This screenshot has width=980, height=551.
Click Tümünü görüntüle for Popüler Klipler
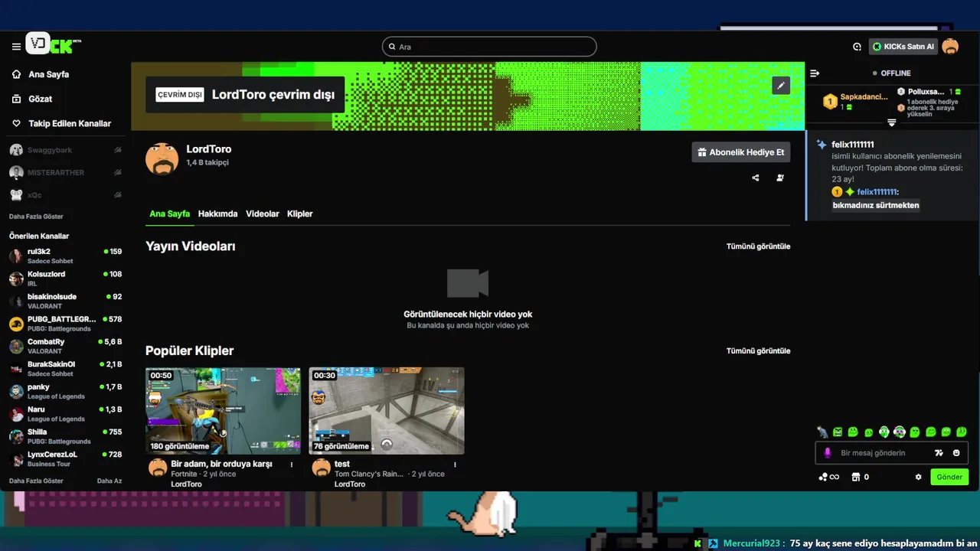click(x=758, y=350)
